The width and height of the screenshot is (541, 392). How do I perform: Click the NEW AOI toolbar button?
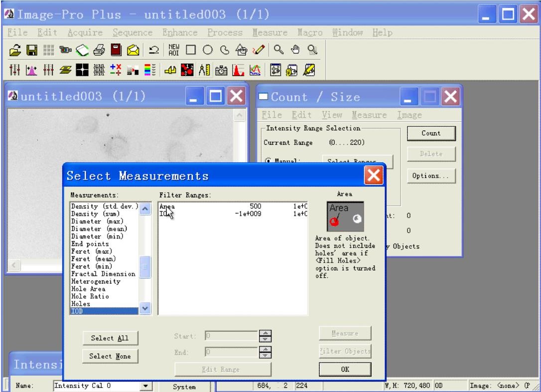pos(173,50)
